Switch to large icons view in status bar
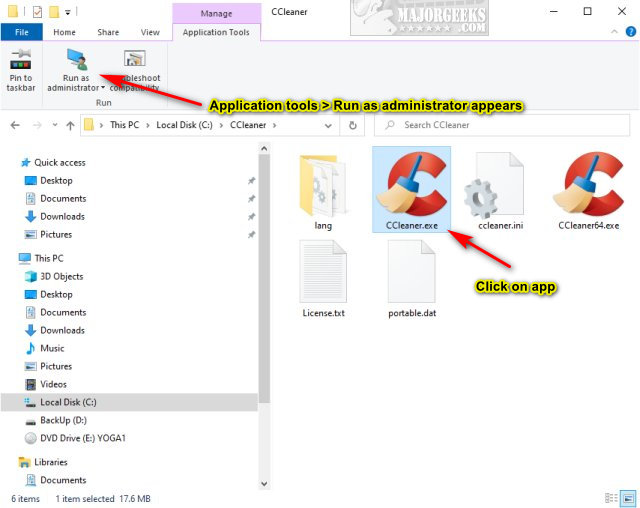The width and height of the screenshot is (640, 508). [628, 498]
